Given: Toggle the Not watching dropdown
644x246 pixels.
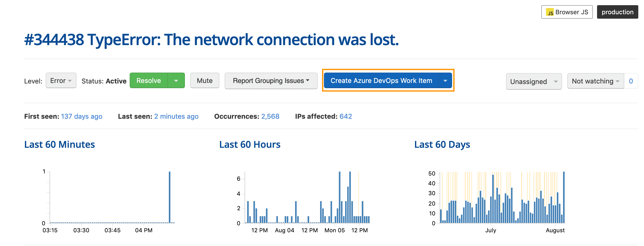Looking at the screenshot, I should click(595, 81).
